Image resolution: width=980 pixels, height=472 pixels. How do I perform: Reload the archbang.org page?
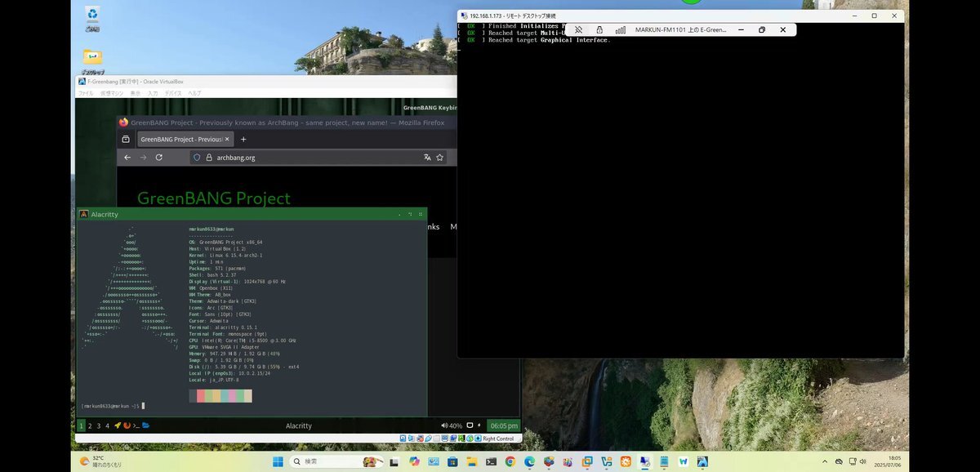click(159, 158)
